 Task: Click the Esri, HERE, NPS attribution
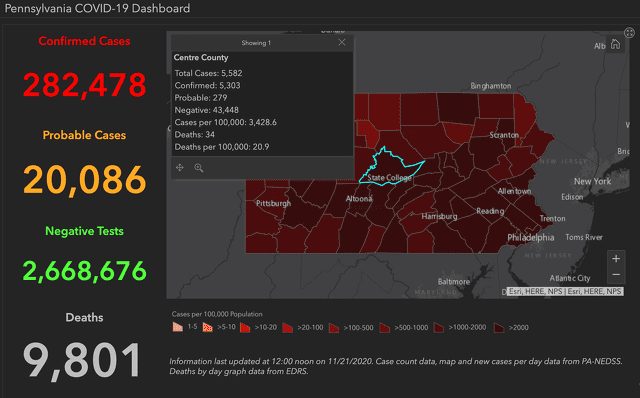pyautogui.click(x=565, y=291)
